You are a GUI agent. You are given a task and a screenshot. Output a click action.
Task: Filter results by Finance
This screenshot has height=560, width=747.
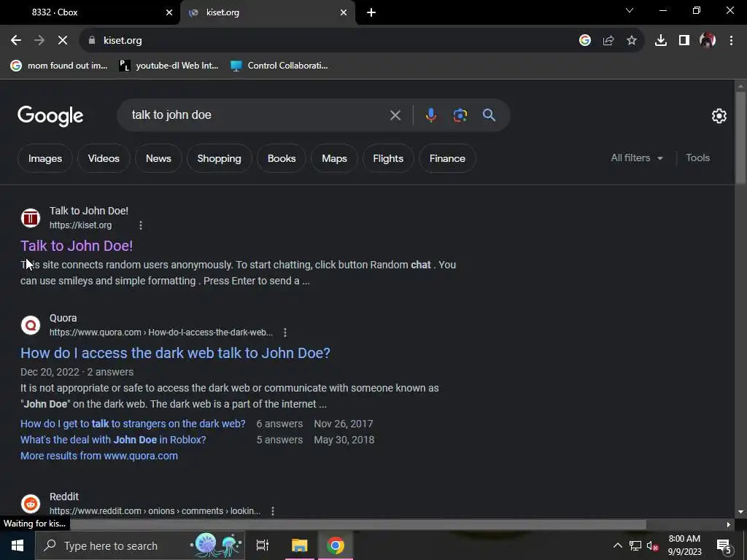click(447, 158)
